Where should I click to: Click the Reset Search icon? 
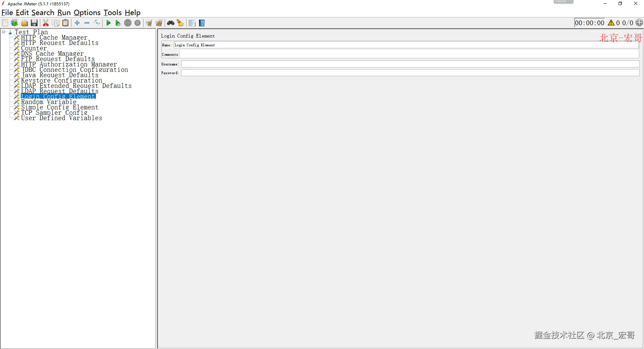click(180, 23)
